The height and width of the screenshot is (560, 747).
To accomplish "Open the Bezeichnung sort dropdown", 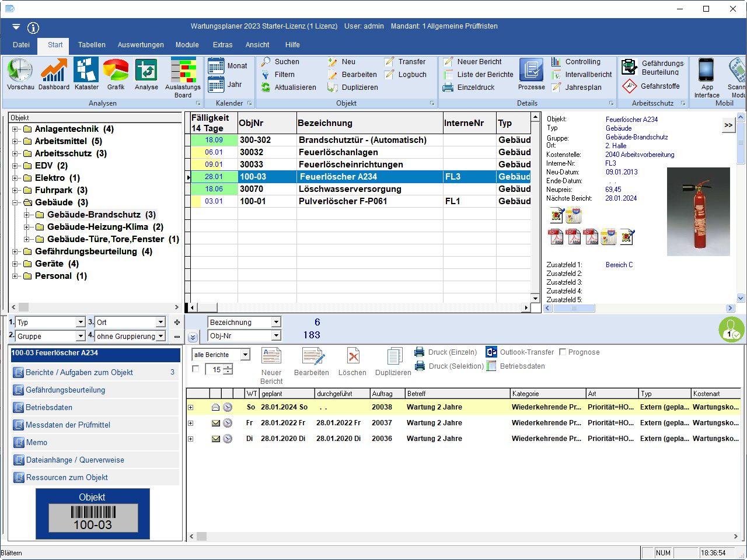I will [x=276, y=322].
